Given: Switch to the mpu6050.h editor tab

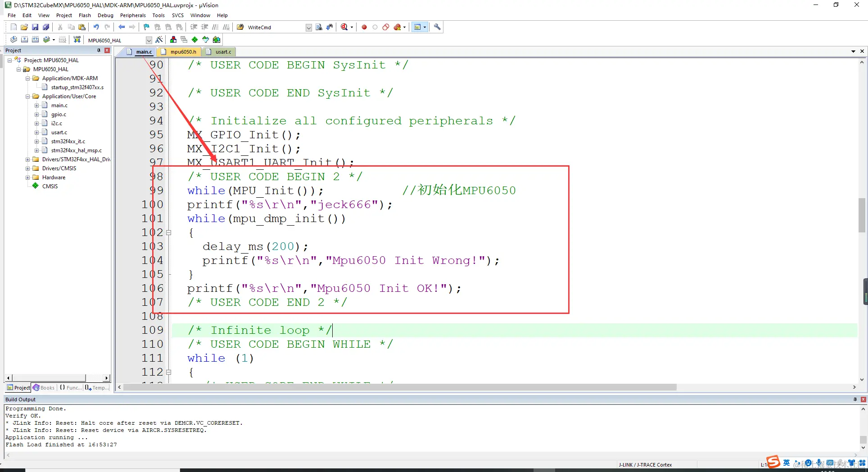Looking at the screenshot, I should (x=179, y=52).
